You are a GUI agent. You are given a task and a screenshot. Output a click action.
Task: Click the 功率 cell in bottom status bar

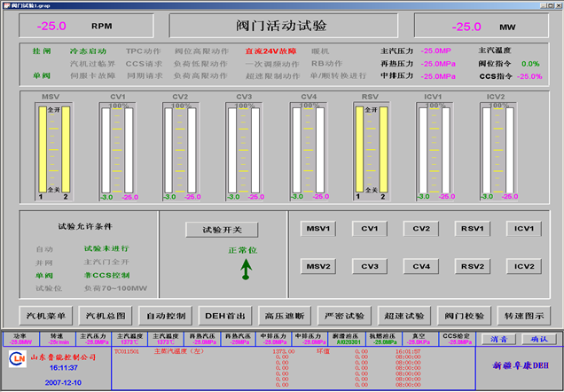[x=21, y=339]
